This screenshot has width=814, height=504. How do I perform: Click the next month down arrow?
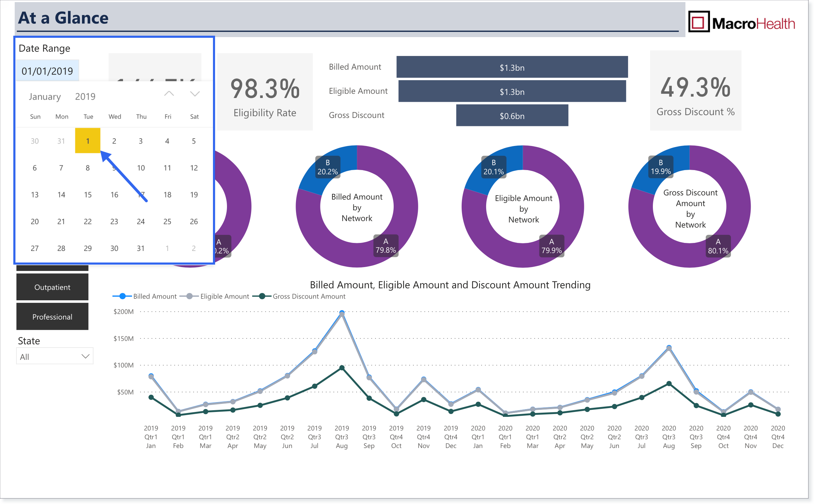point(195,94)
